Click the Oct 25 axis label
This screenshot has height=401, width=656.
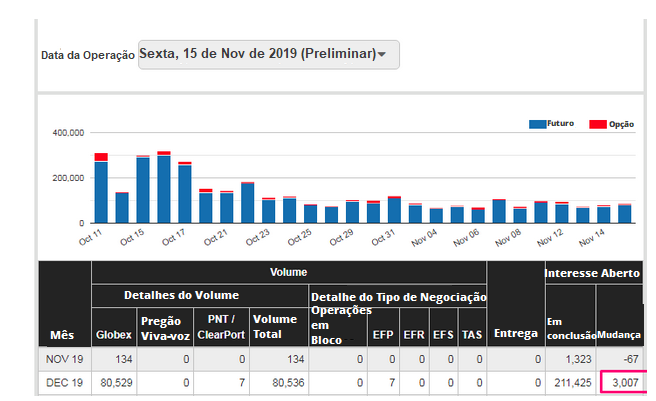[x=300, y=237]
